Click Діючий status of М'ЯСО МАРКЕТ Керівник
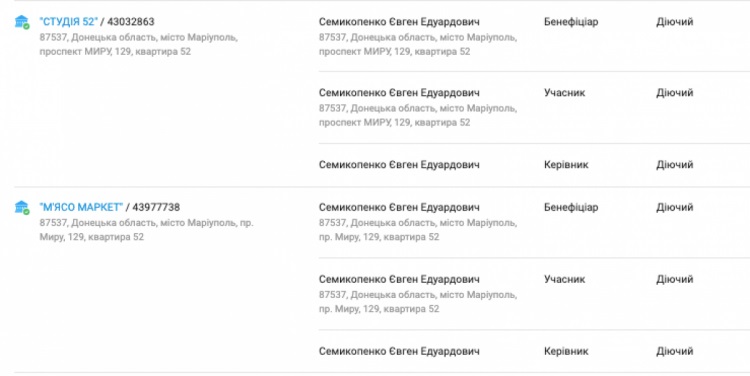This screenshot has height=376, width=750. tap(674, 351)
